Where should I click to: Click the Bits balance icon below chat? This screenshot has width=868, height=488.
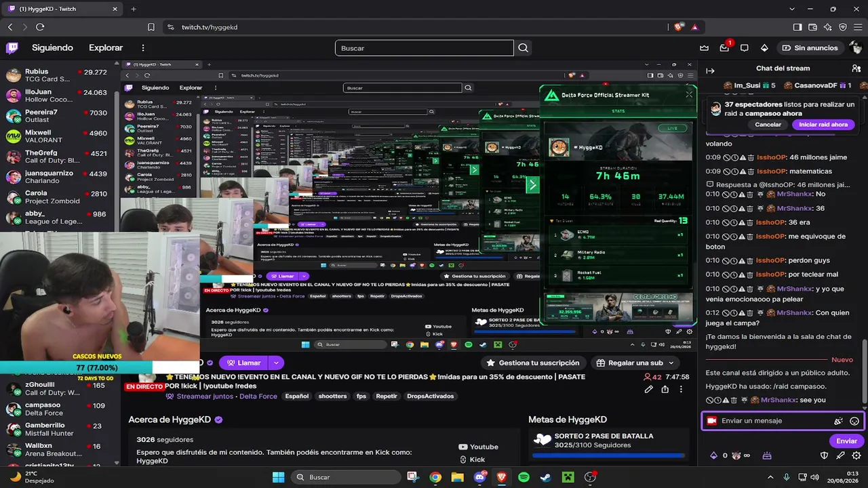point(713,455)
